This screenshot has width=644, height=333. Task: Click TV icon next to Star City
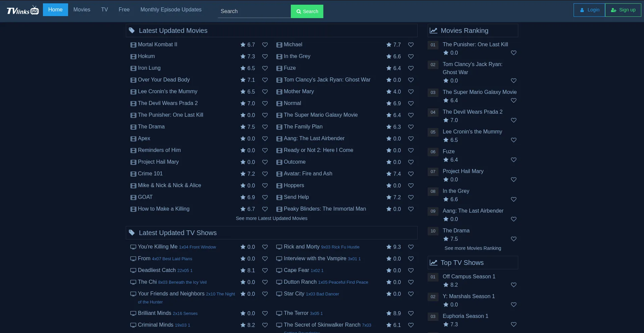click(x=279, y=294)
